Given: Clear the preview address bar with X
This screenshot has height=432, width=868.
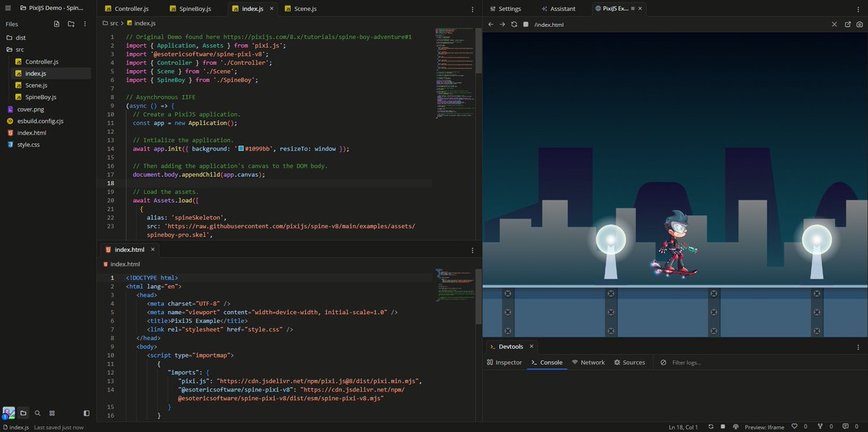Looking at the screenshot, I should pos(834,24).
